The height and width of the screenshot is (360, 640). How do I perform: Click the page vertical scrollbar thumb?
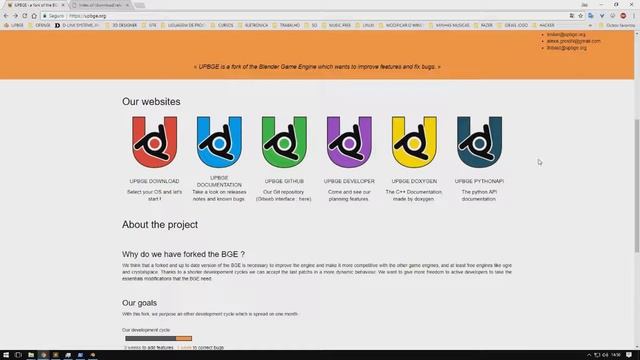637,186
